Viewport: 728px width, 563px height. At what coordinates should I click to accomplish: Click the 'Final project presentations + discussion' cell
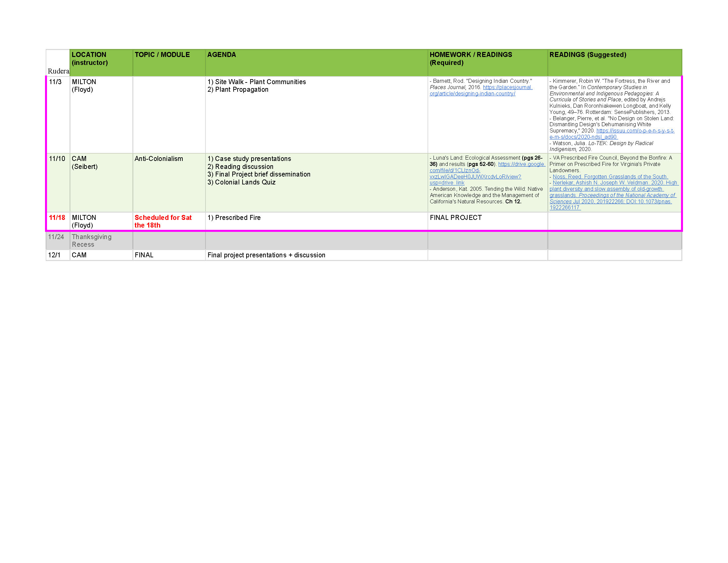(x=266, y=255)
